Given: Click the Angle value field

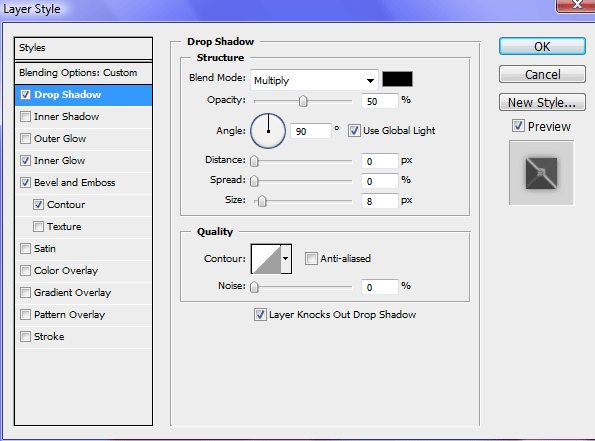Looking at the screenshot, I should coord(311,131).
